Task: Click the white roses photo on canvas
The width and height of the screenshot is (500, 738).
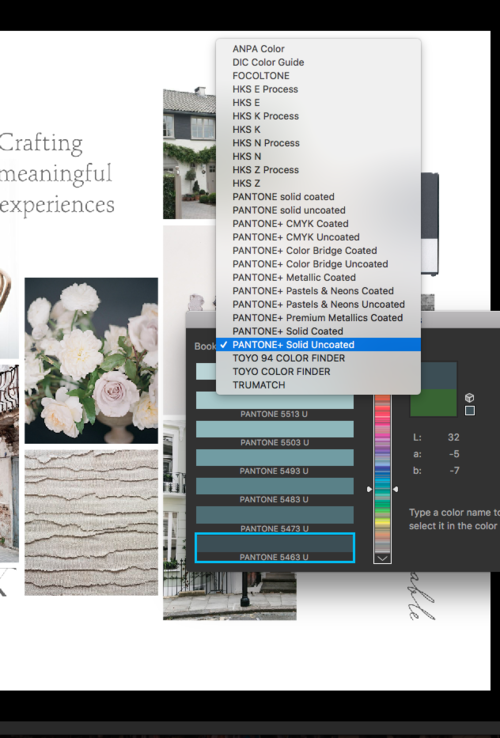Action: tap(91, 361)
